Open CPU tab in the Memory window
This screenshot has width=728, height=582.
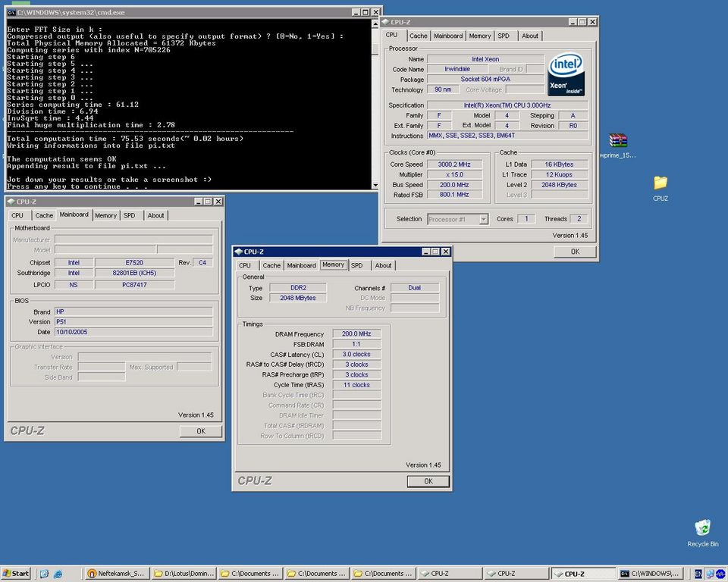(245, 265)
